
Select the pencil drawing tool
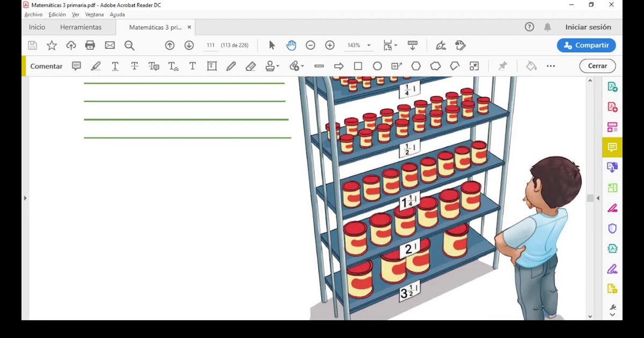231,66
